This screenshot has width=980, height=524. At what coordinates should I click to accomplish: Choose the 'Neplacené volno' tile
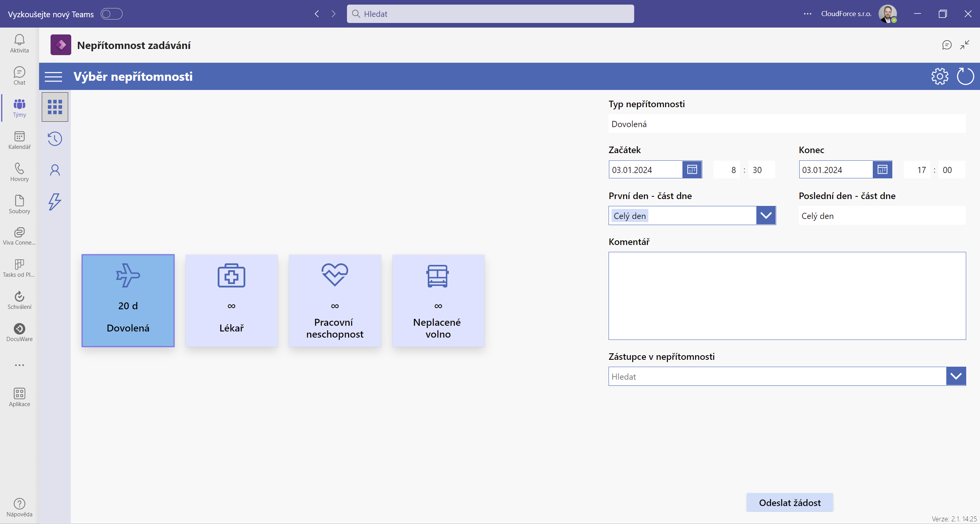(x=438, y=301)
